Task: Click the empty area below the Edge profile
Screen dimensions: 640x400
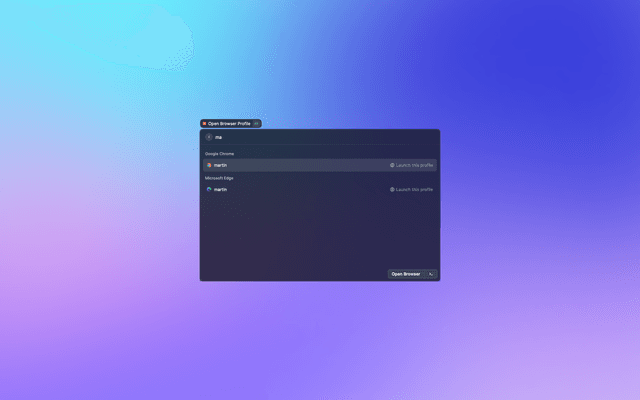Action: 320,230
